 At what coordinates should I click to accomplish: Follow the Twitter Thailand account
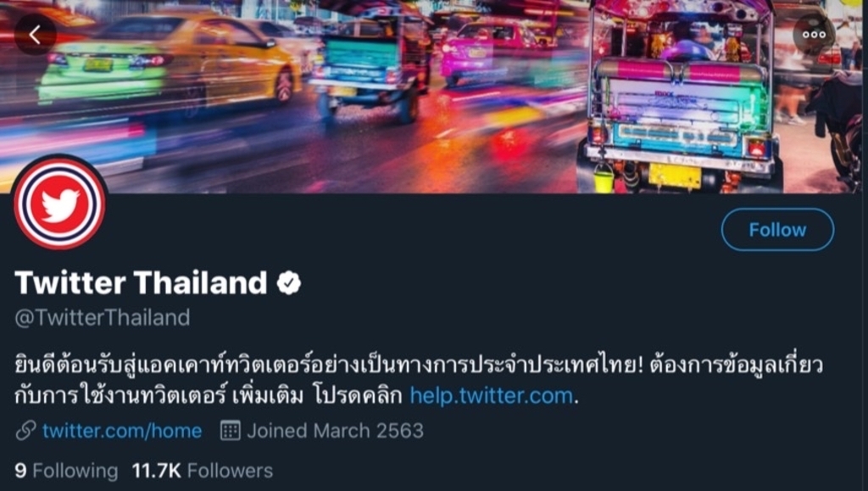pyautogui.click(x=777, y=230)
